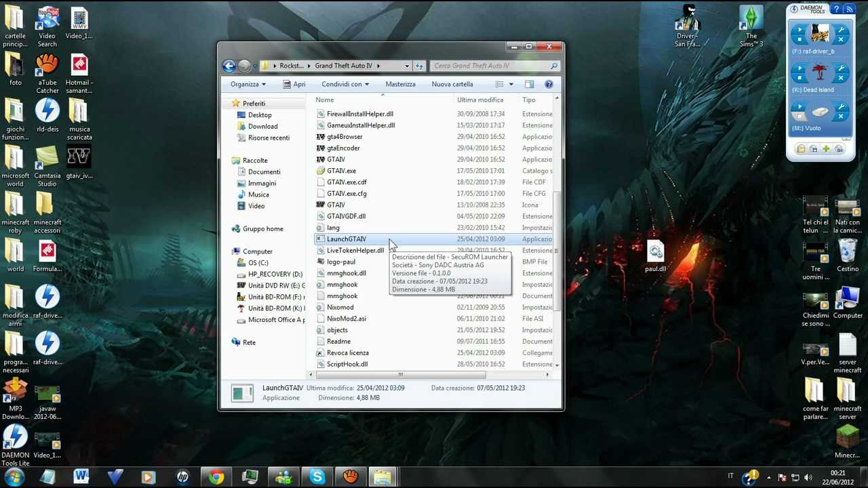Remove the F: raf-driver_b virtual drive
The height and width of the screenshot is (488, 868).
click(841, 39)
